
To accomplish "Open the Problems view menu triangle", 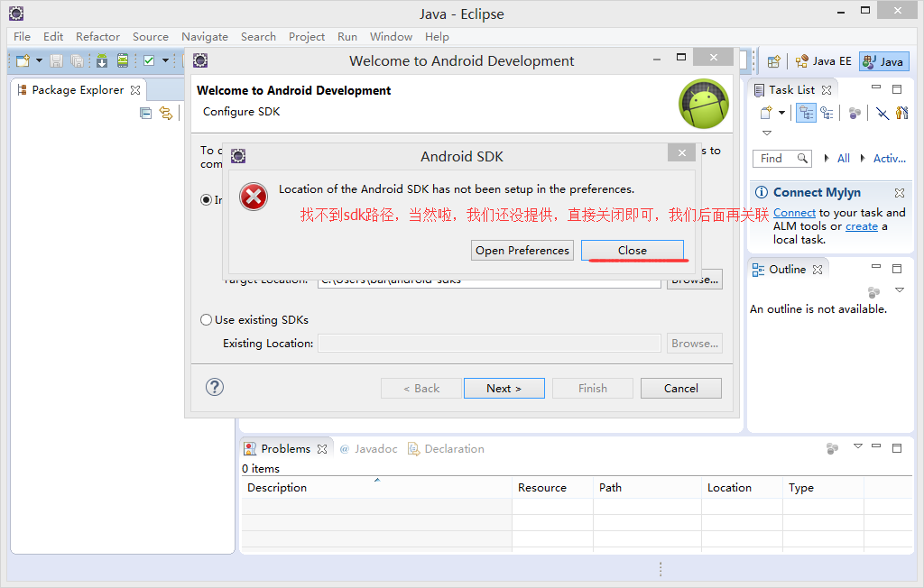I will [x=858, y=446].
